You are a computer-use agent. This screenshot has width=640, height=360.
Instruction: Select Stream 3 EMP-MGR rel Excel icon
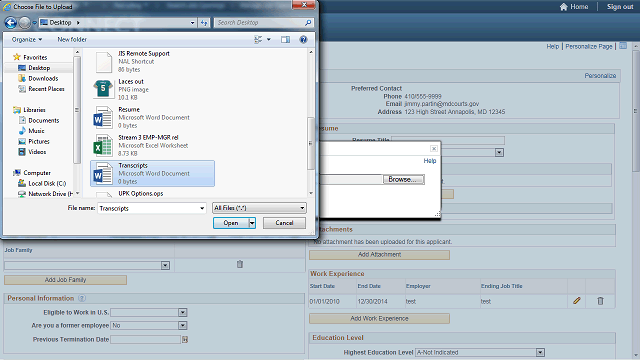[x=103, y=145]
